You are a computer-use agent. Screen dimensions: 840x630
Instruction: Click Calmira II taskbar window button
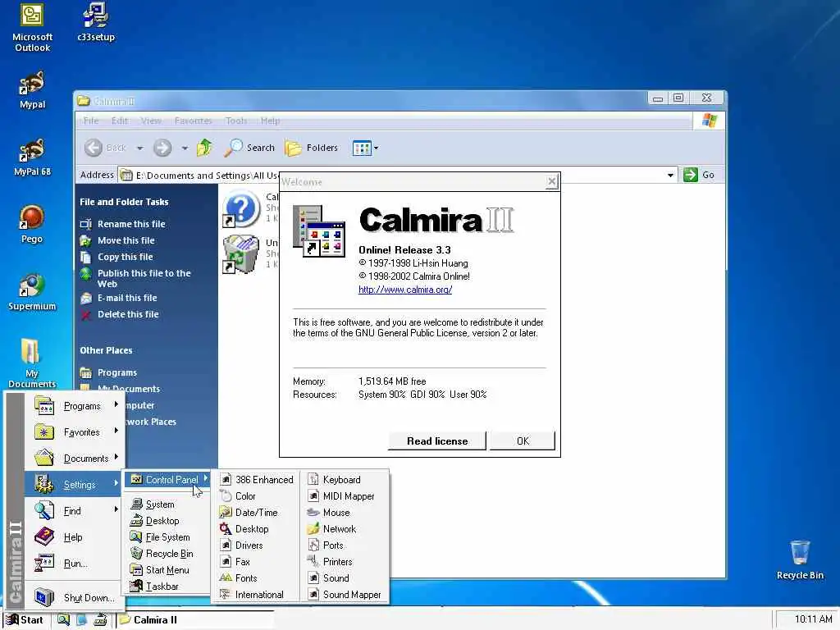pos(195,620)
